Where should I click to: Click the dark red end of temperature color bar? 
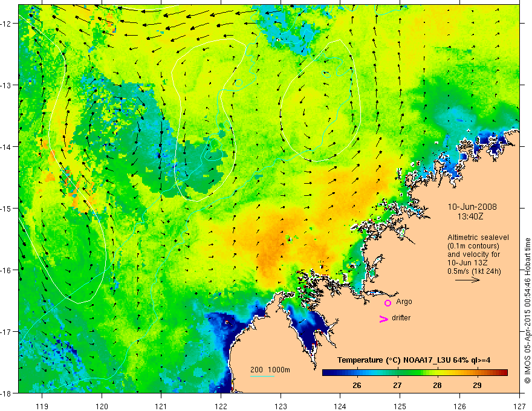click(505, 372)
